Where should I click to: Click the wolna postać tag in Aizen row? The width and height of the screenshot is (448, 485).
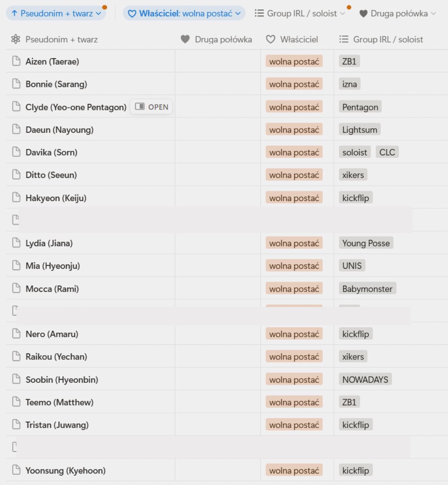coord(294,61)
